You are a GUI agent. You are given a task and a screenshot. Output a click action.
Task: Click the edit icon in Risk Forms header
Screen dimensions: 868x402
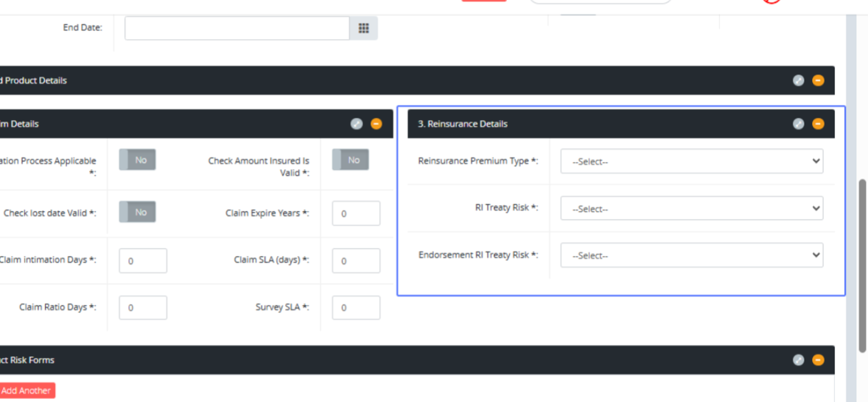[799, 360]
